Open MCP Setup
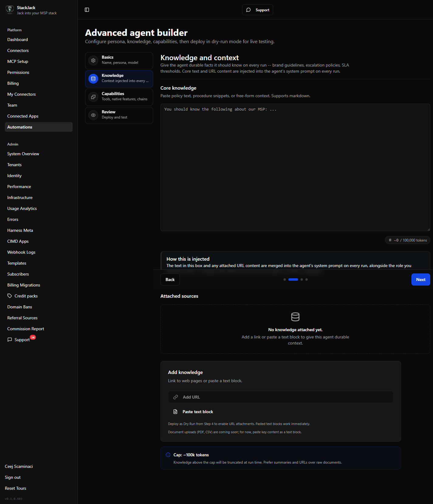433x504 pixels. 39,61
